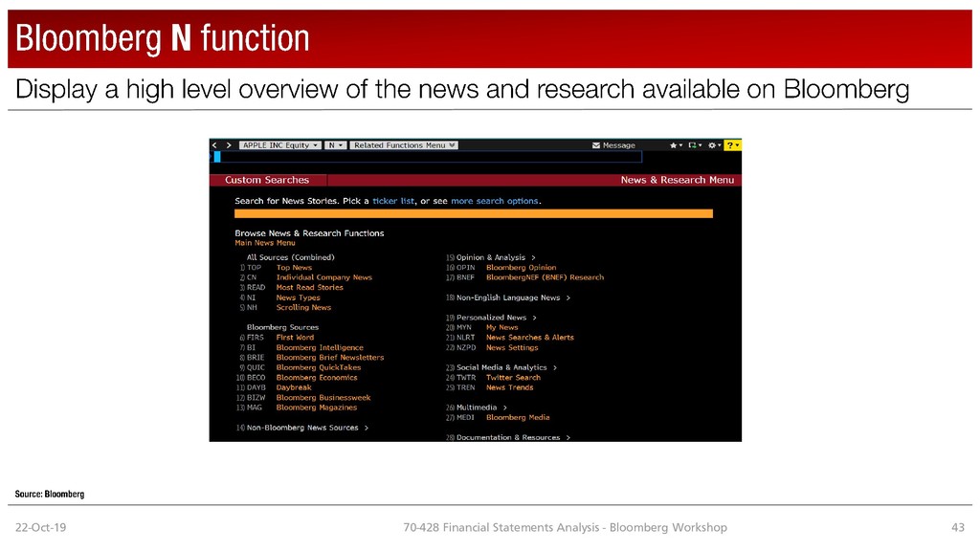Expand Documentation & Resources section
Screen dimensions: 980x551
click(513, 437)
